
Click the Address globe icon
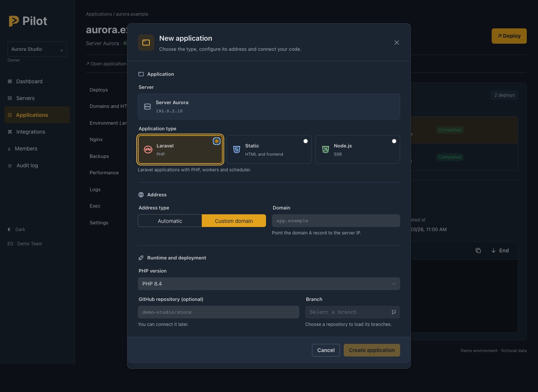141,195
